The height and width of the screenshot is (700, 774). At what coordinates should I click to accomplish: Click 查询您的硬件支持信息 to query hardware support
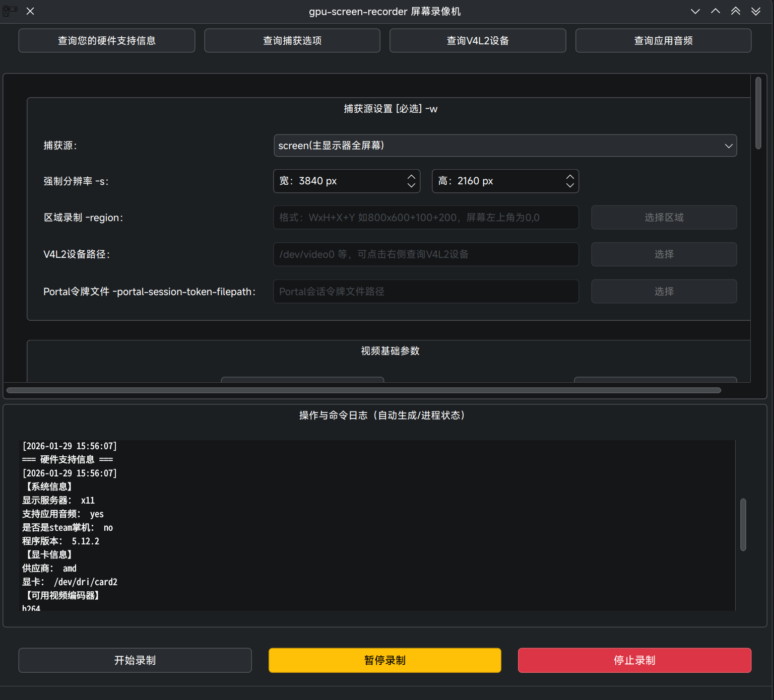106,40
